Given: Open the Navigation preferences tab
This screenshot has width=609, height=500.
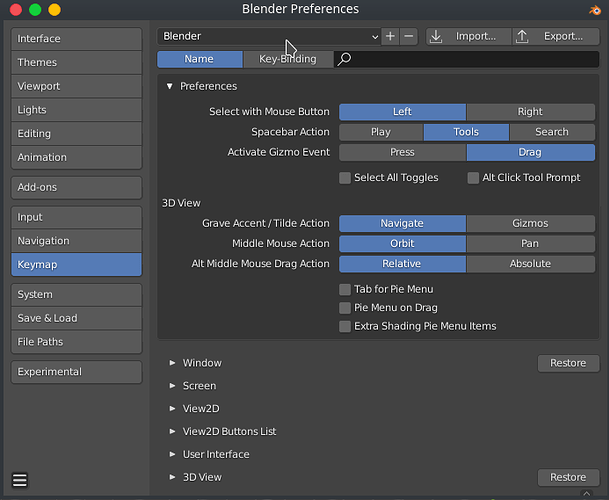Looking at the screenshot, I should click(77, 241).
